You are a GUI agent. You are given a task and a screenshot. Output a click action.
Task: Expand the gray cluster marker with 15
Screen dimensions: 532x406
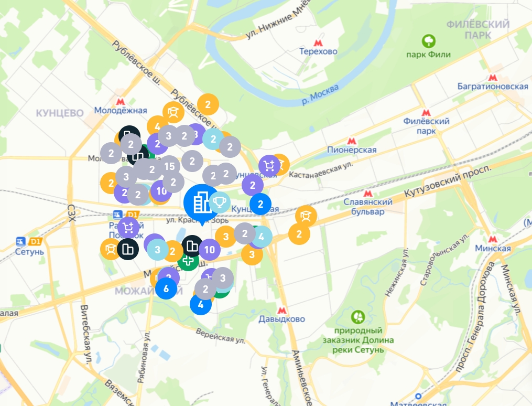pos(169,166)
